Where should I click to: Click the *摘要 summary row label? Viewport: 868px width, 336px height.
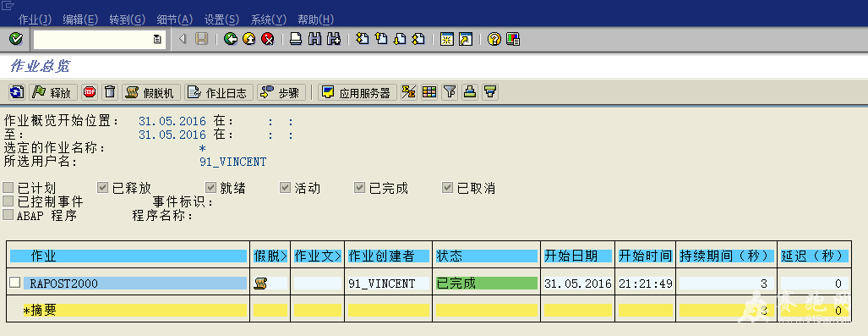point(40,311)
